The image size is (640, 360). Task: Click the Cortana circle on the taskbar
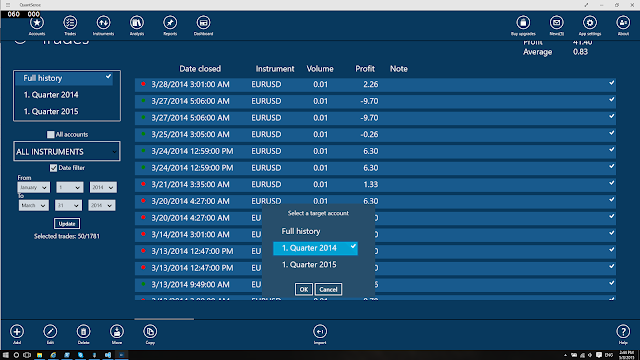point(16,355)
